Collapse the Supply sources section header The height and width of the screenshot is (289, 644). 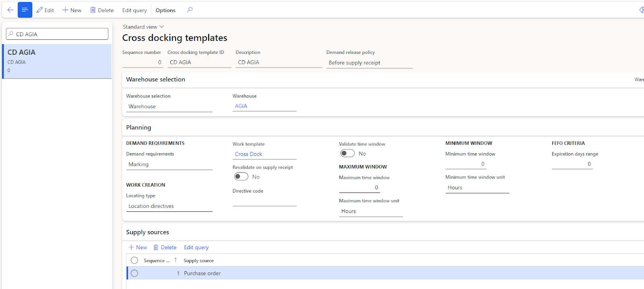[x=147, y=232]
